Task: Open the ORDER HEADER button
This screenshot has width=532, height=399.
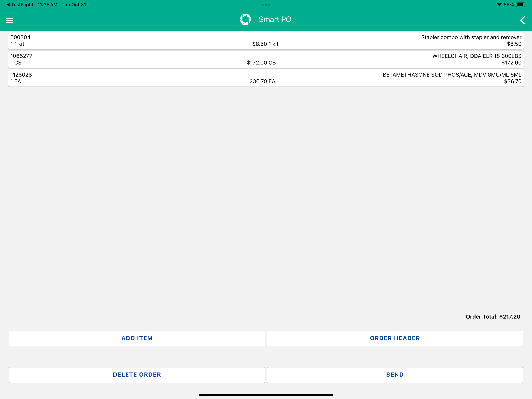Action: [x=395, y=338]
